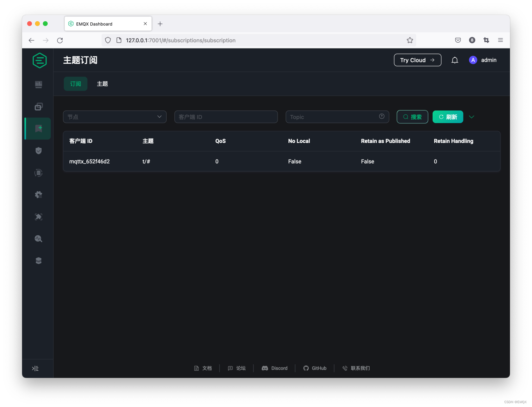Select the Subscriptions bookmark icon in sidebar

pyautogui.click(x=38, y=128)
